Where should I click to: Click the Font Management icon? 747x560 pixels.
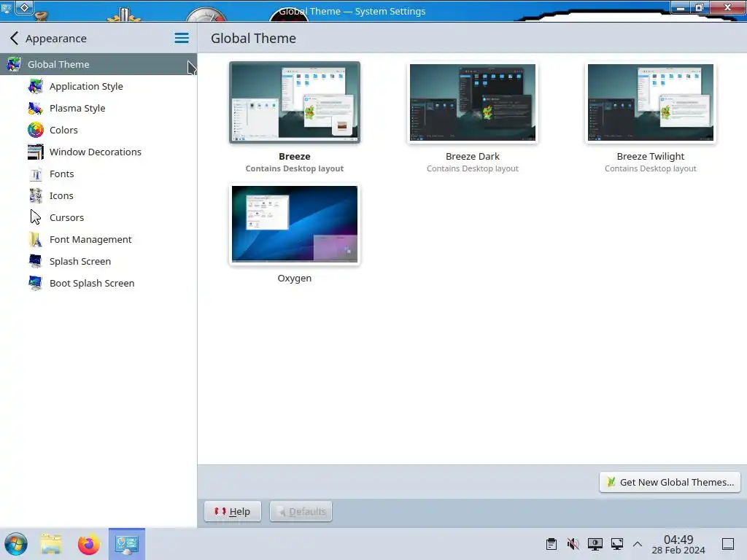[x=35, y=239]
